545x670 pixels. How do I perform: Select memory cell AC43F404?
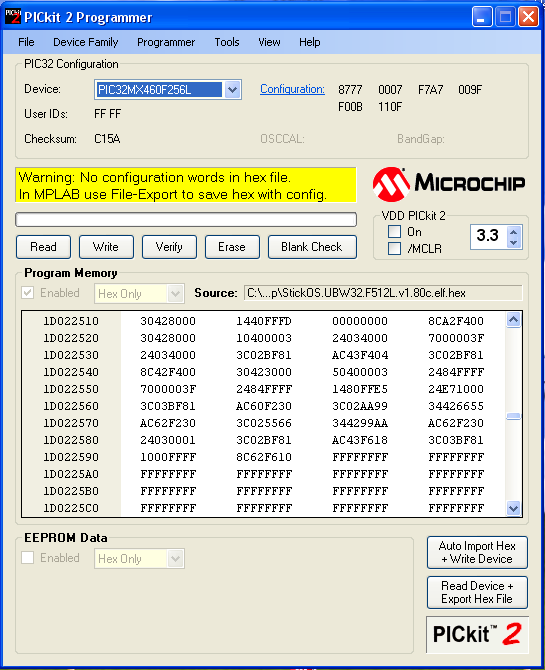[360, 355]
